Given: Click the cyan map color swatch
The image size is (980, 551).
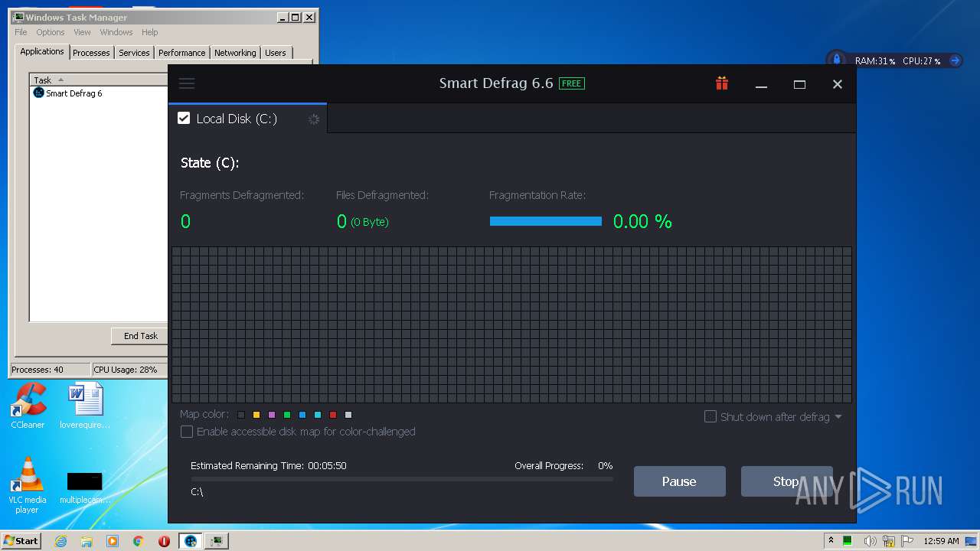Looking at the screenshot, I should 318,415.
